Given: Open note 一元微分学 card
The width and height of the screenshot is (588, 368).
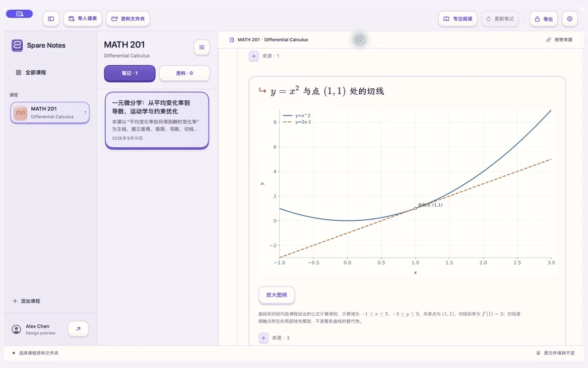Looking at the screenshot, I should click(x=157, y=120).
